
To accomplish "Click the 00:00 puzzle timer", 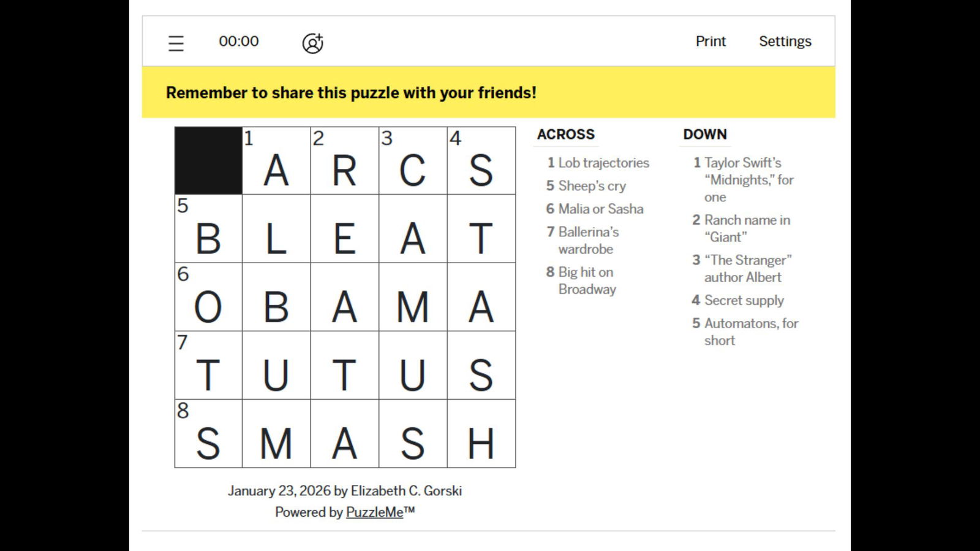I will (x=239, y=41).
